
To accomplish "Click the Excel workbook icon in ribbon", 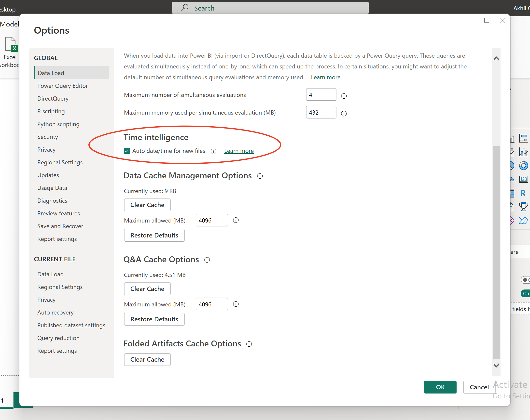I will [11, 44].
